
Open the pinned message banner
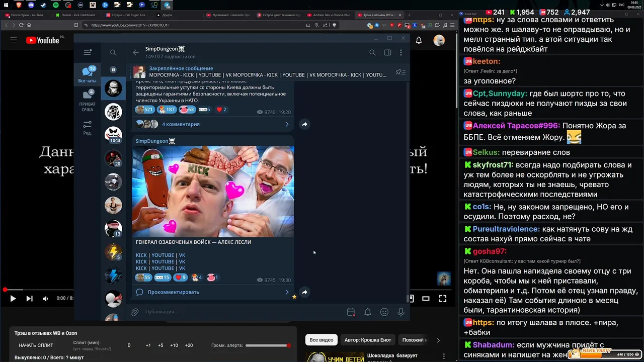262,72
